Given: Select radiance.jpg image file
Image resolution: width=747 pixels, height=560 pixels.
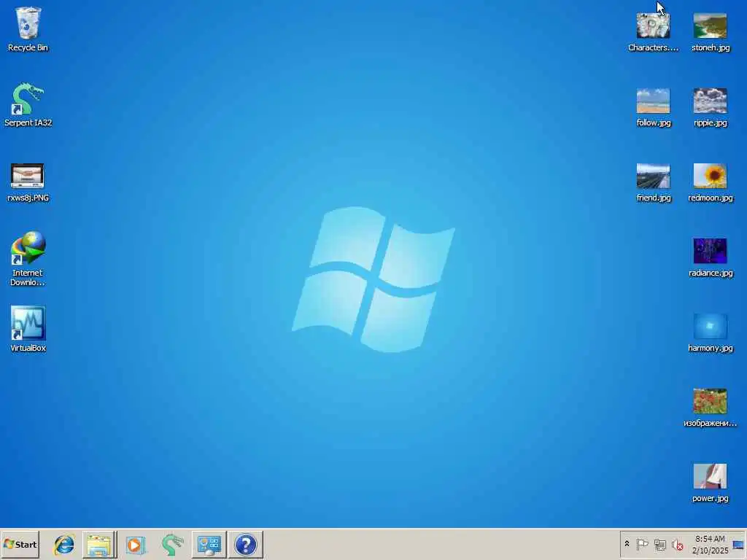Looking at the screenshot, I should pyautogui.click(x=711, y=257).
